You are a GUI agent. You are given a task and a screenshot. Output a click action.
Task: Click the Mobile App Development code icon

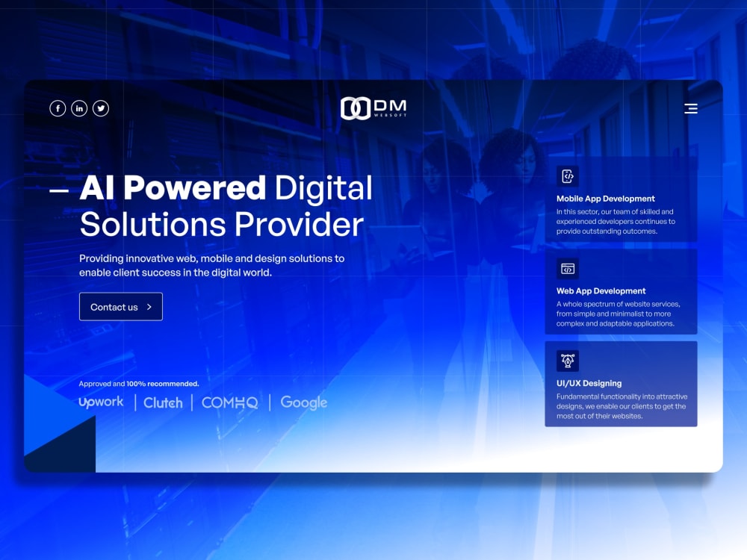tap(568, 176)
